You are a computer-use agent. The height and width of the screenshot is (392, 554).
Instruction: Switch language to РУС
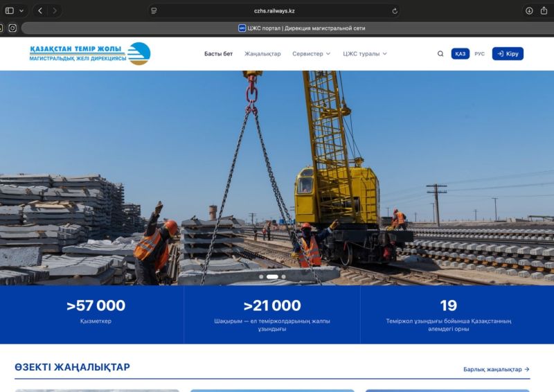coord(479,54)
